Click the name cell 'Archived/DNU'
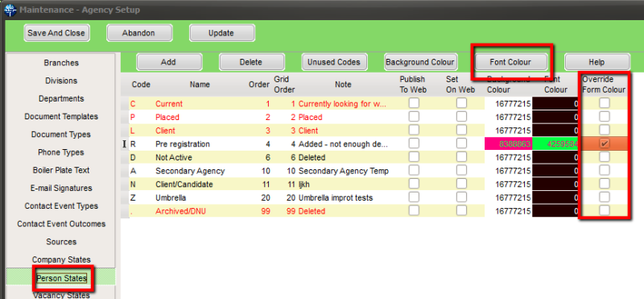The width and height of the screenshot is (644, 299). click(180, 211)
